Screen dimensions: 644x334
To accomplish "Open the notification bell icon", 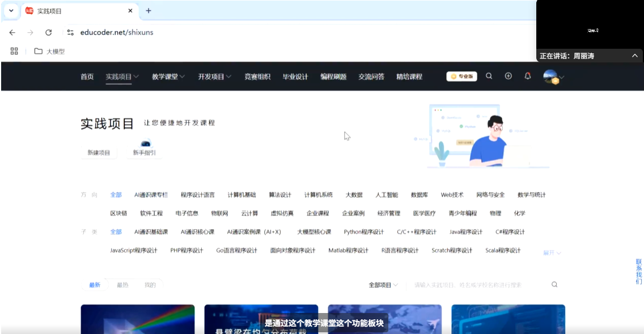I will [x=527, y=76].
